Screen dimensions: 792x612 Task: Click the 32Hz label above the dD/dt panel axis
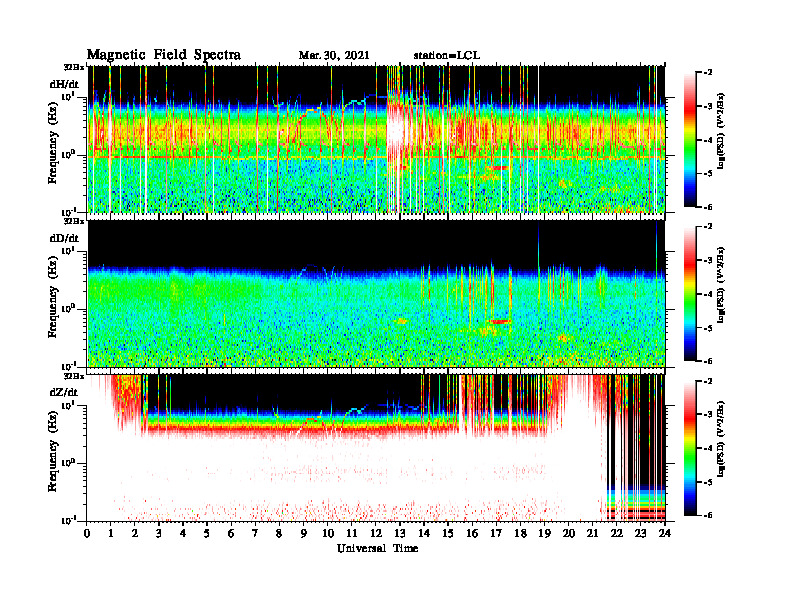click(x=74, y=221)
